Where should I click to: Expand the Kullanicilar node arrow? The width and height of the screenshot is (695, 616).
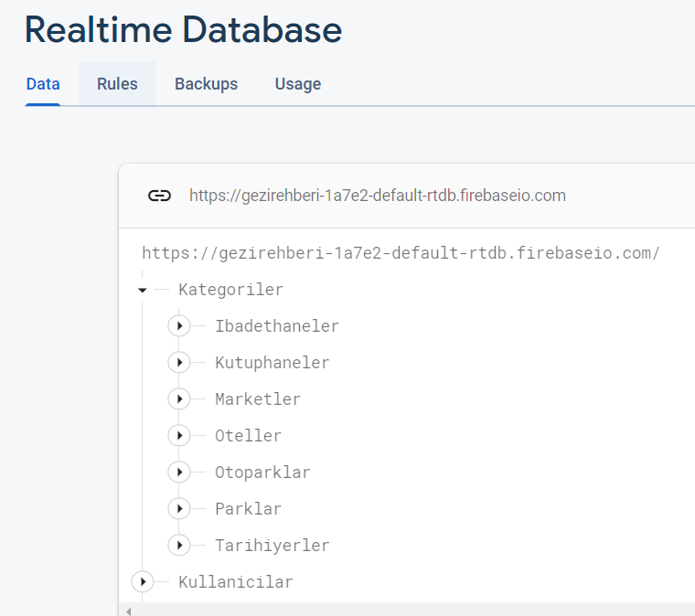click(143, 582)
